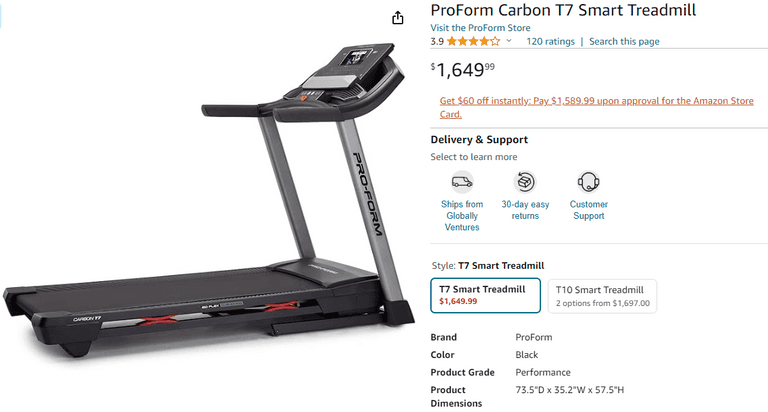Viewport: 768px width, 412px height.
Task: Click the 3.9 rating number
Action: (437, 42)
